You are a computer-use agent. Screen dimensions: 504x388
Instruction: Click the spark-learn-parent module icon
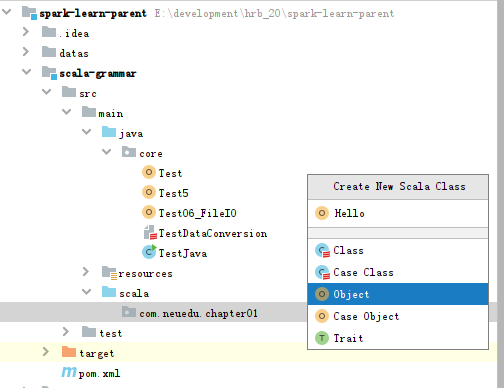click(29, 13)
